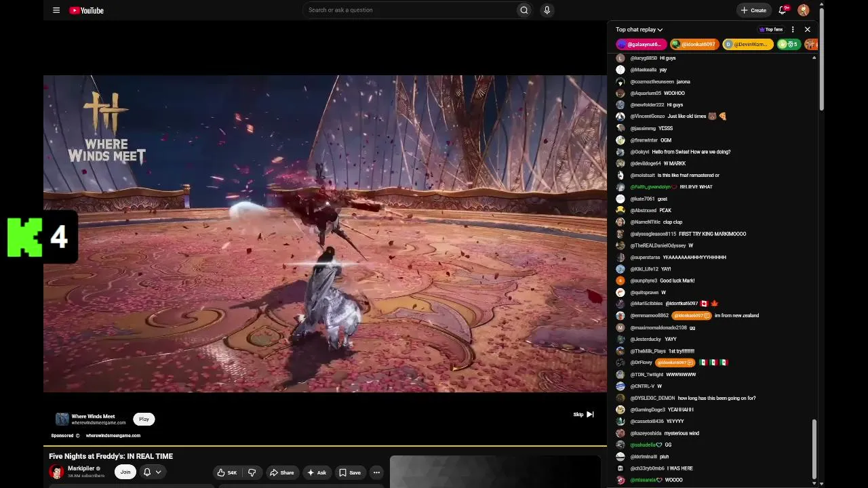Click inside the Where Winds Meet ad video
868x488 pixels.
pos(325,234)
